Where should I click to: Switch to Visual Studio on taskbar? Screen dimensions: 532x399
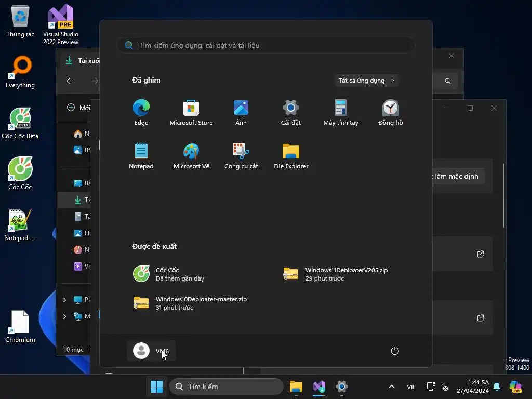[x=319, y=387]
